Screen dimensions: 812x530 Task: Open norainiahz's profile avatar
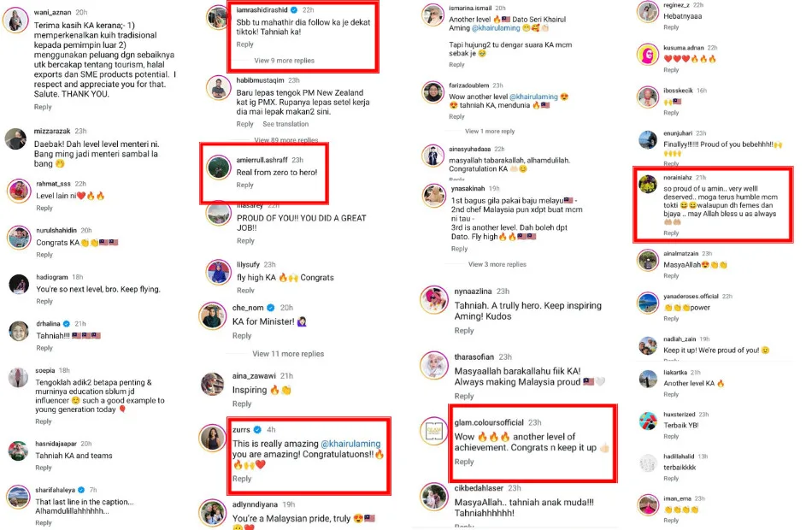coord(648,184)
